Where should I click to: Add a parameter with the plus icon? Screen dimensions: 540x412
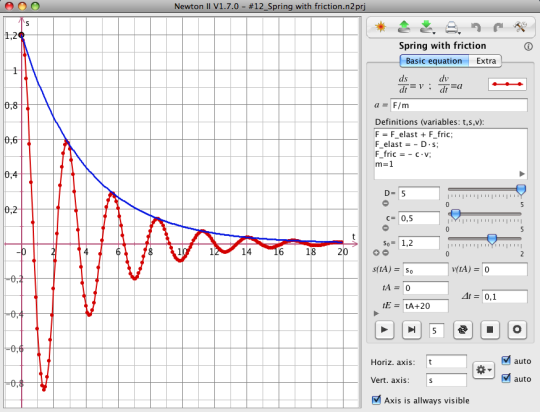tap(376, 253)
